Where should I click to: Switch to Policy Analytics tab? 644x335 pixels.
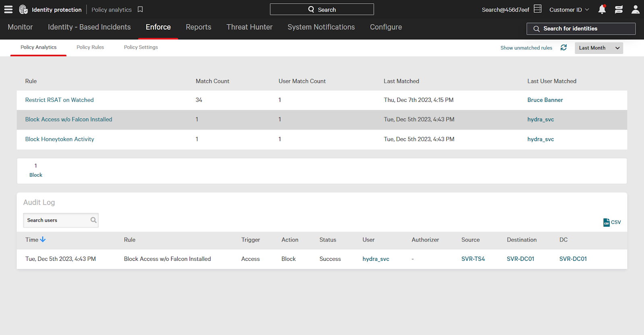click(x=39, y=47)
